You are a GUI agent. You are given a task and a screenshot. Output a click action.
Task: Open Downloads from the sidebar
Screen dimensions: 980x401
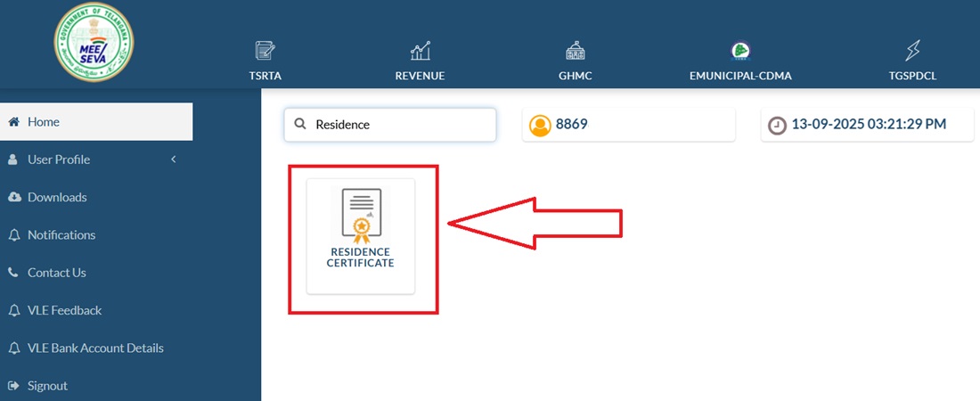tap(57, 197)
